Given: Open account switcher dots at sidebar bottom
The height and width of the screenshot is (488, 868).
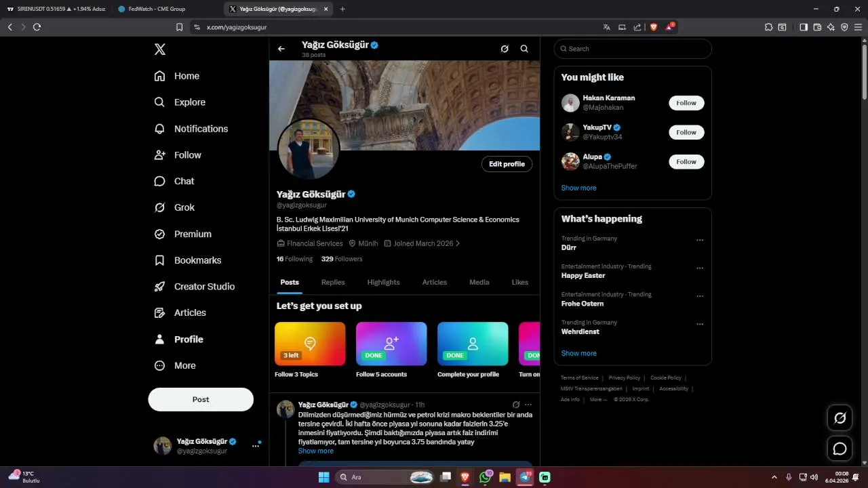Looking at the screenshot, I should coord(256,445).
